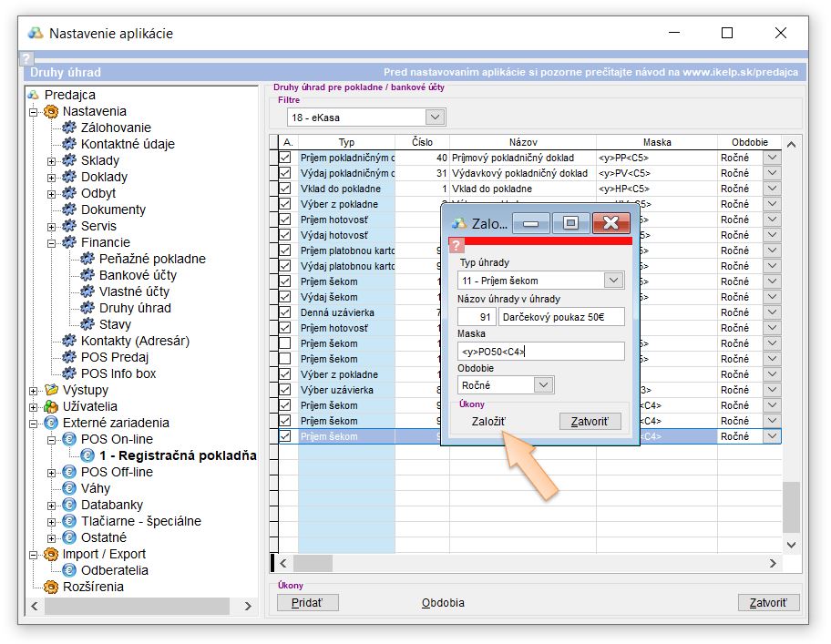Click the Import / Export gear icon
The height and width of the screenshot is (644, 831).
tap(51, 554)
